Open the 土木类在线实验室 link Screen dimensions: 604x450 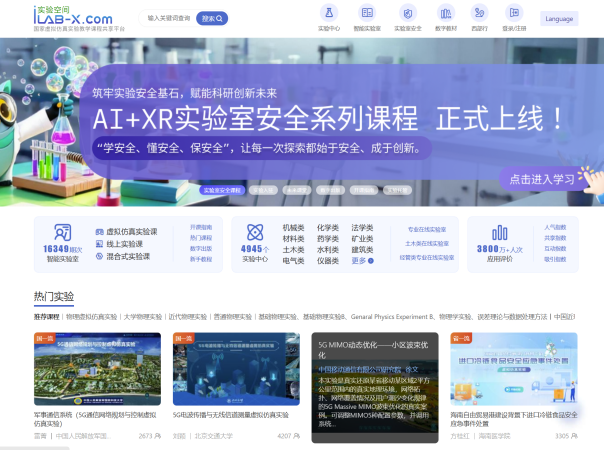coord(427,243)
